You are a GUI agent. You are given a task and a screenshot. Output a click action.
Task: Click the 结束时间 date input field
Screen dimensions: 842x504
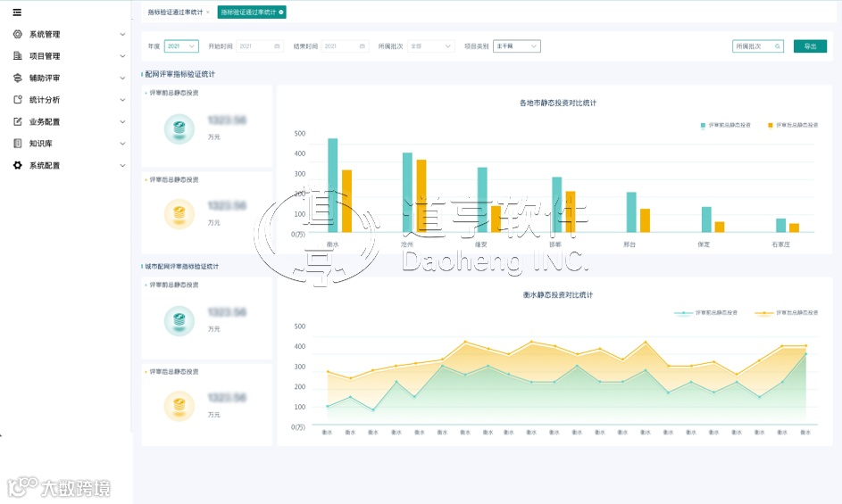click(x=345, y=46)
